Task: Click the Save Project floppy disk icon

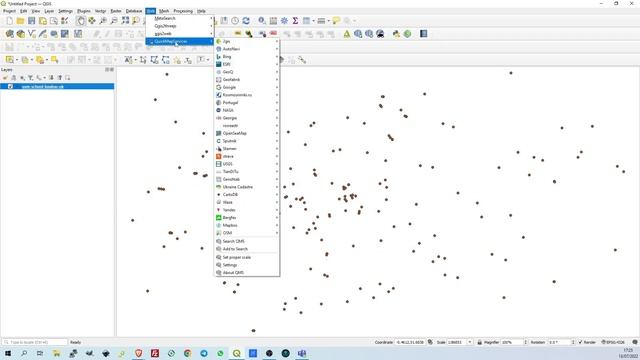Action: click(31, 21)
